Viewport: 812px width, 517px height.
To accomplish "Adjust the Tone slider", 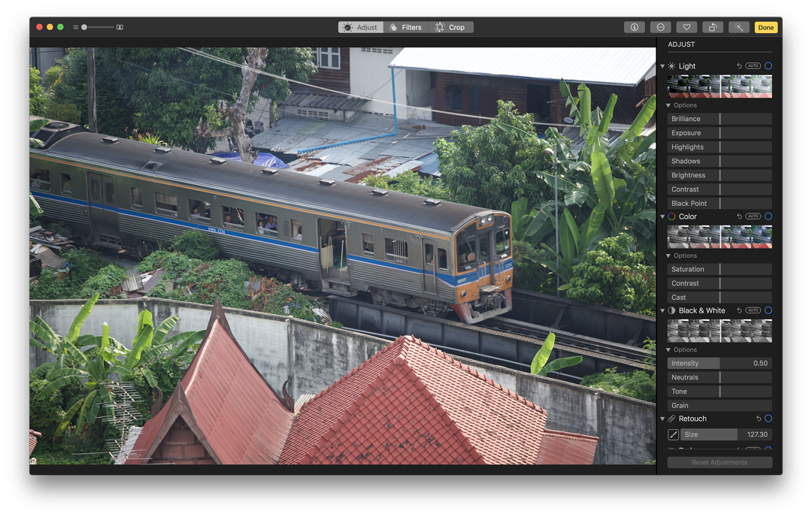I will pos(720,392).
